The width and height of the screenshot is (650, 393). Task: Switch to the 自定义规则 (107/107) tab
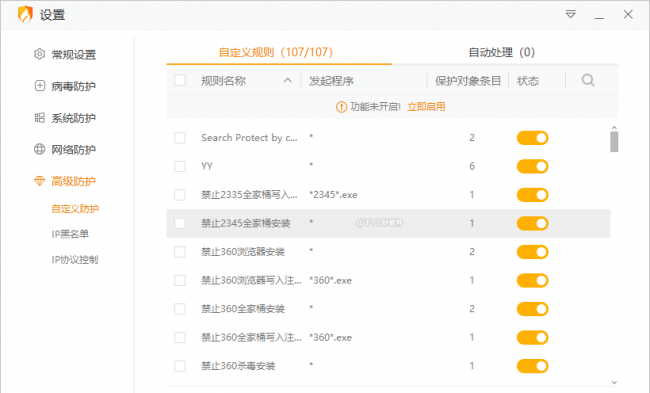point(276,52)
